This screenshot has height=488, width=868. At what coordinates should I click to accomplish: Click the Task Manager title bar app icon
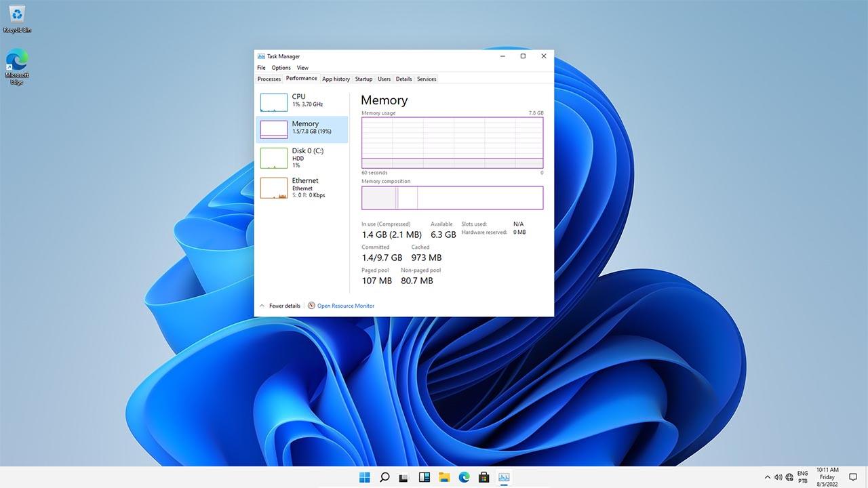click(x=261, y=56)
